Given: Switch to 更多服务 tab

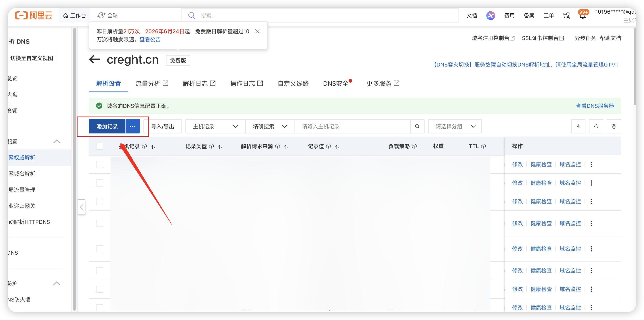Looking at the screenshot, I should pyautogui.click(x=383, y=83).
